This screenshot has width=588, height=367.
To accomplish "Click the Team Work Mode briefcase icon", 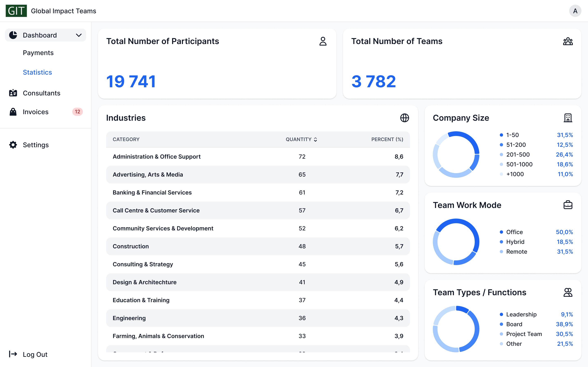I will [x=568, y=205].
